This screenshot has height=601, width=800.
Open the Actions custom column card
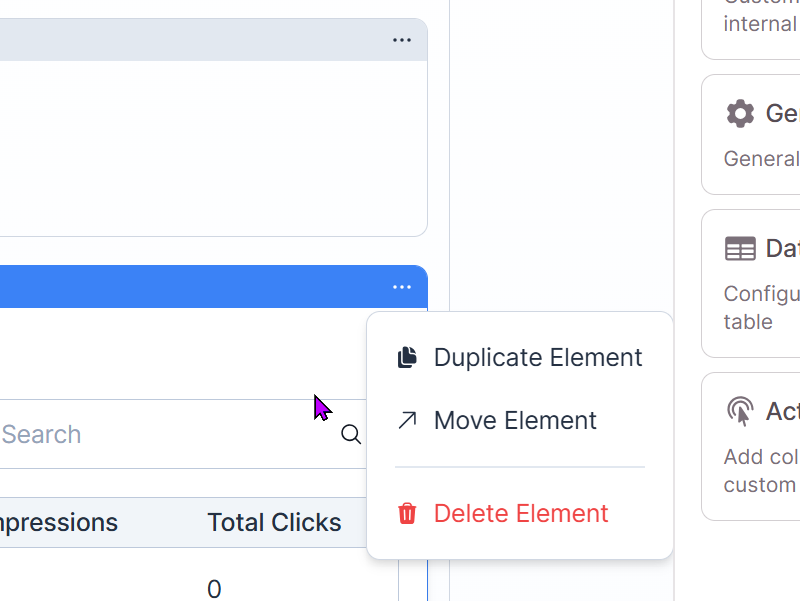[x=751, y=446]
